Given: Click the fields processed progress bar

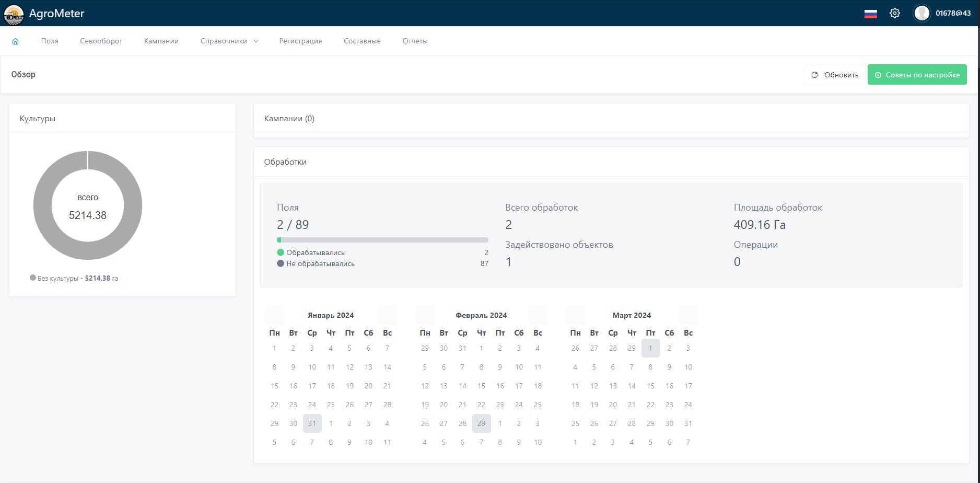Looking at the screenshot, I should pos(382,240).
